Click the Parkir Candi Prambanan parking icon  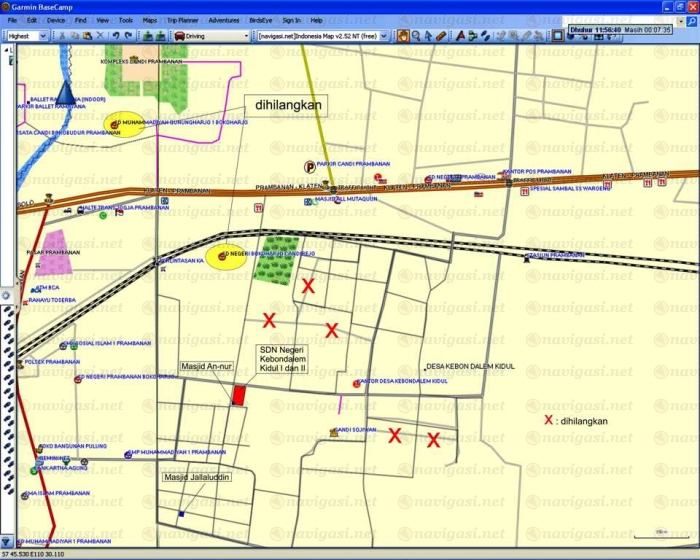point(309,166)
